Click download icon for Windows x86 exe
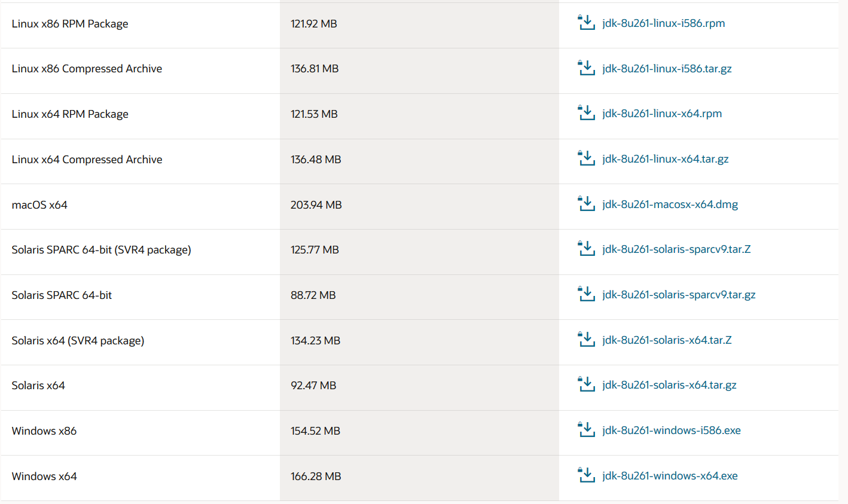Screen dimensions: 848x504 586,430
